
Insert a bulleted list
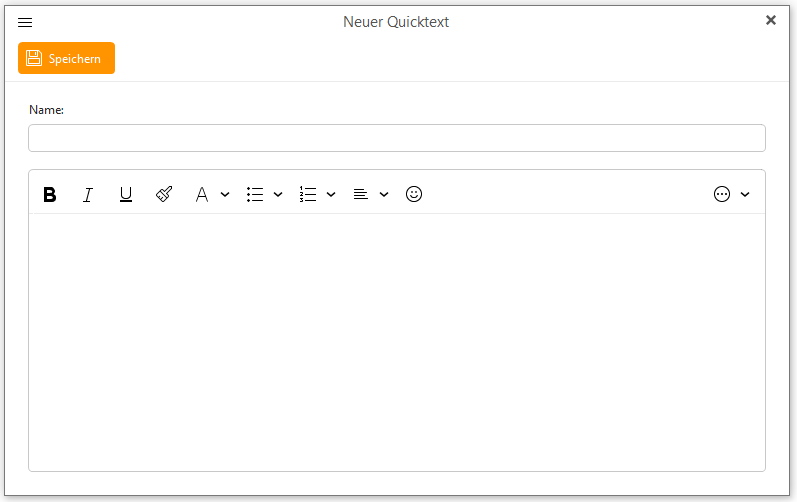255,195
